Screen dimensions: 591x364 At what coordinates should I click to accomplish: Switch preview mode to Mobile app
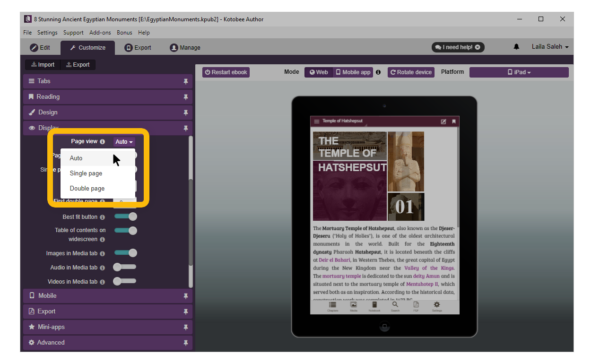(353, 72)
